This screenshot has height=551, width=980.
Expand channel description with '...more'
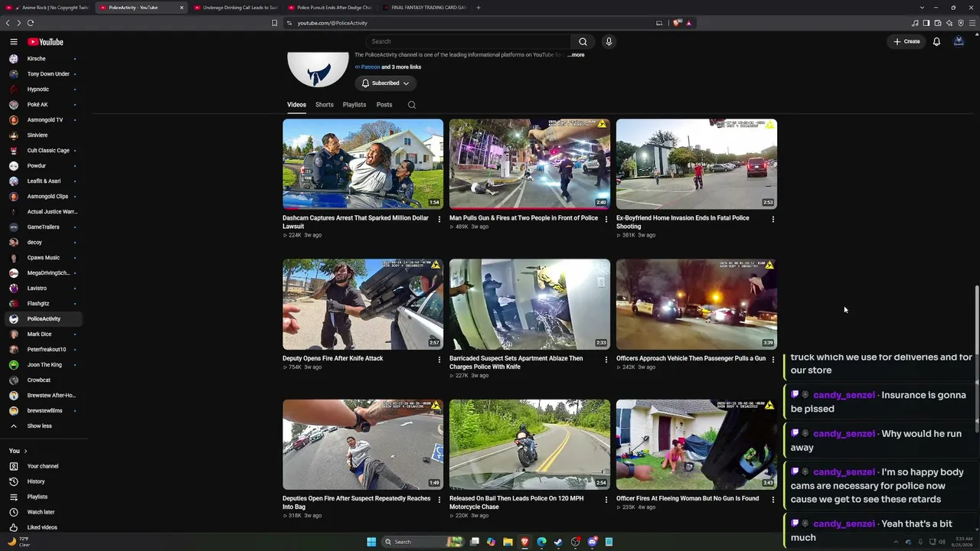tap(576, 55)
